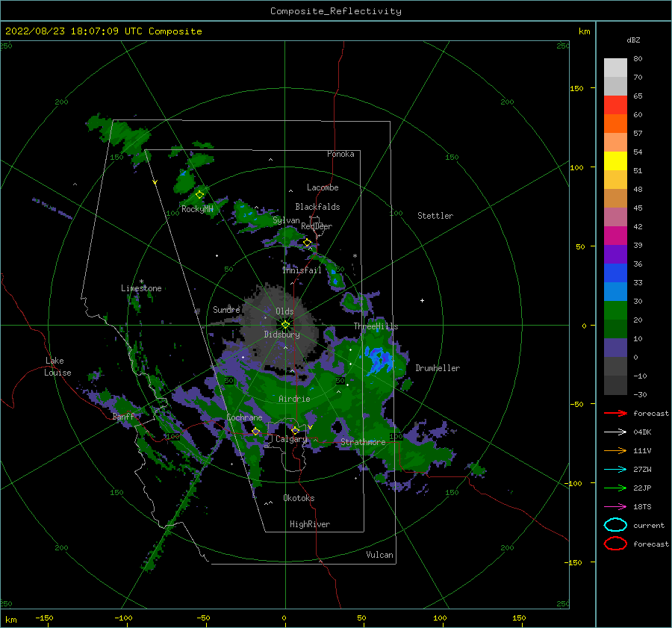
Task: Click the cyan 27ZW arrow icon
Action: (x=615, y=470)
